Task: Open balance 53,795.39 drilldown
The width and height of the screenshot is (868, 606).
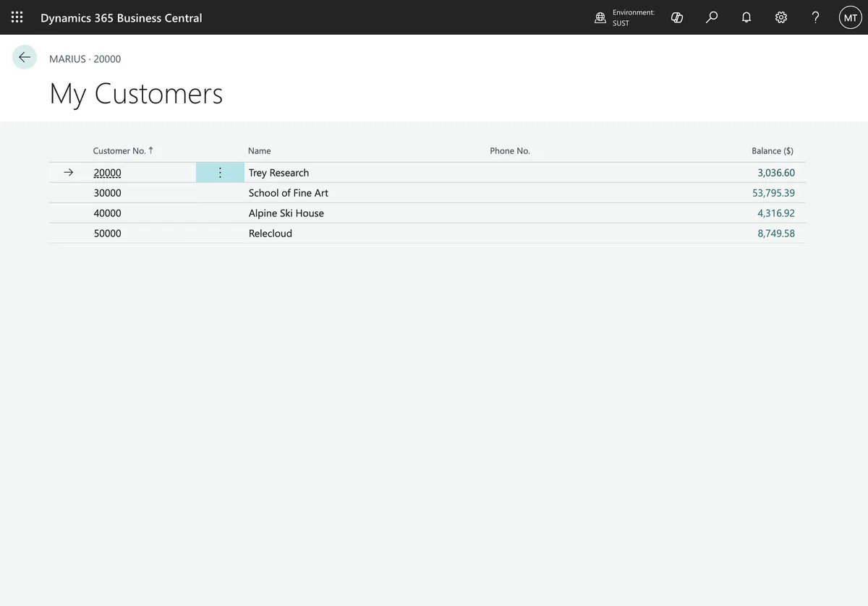Action: (x=773, y=193)
